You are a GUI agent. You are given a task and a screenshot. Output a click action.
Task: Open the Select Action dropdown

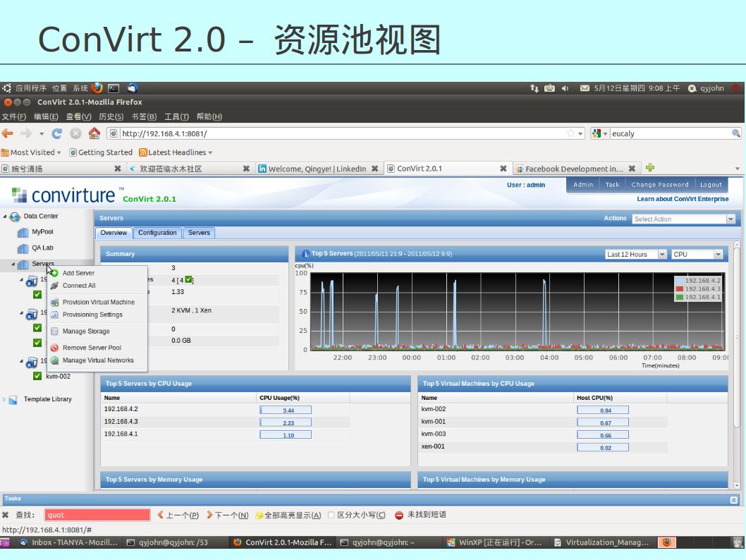click(683, 219)
